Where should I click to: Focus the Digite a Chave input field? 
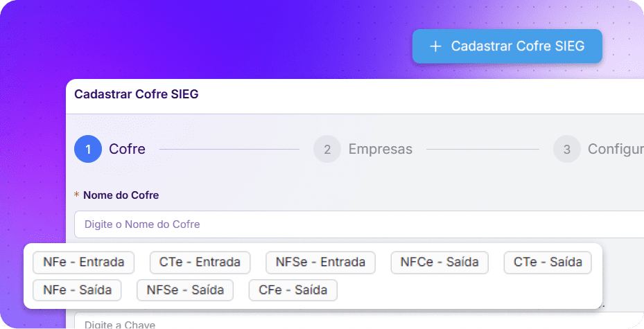(359, 321)
